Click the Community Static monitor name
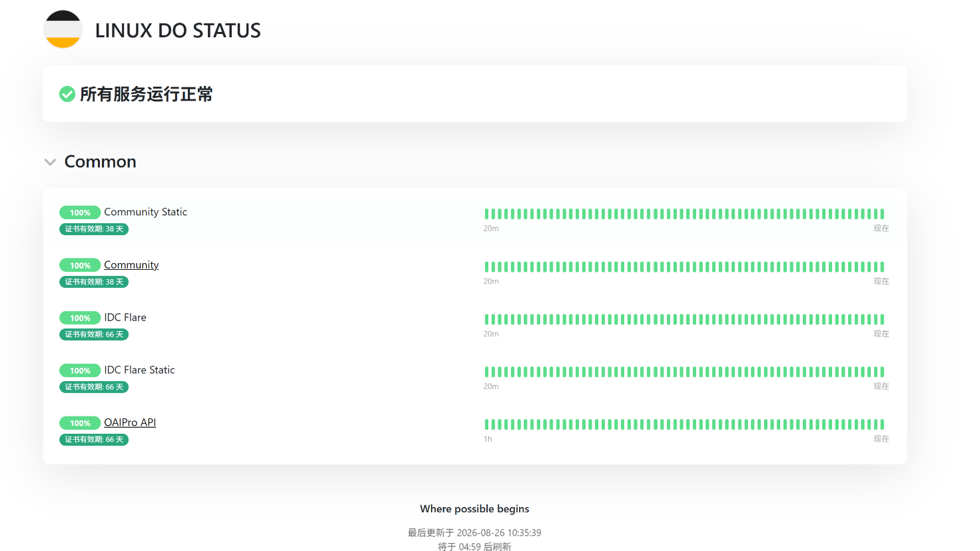 (146, 212)
